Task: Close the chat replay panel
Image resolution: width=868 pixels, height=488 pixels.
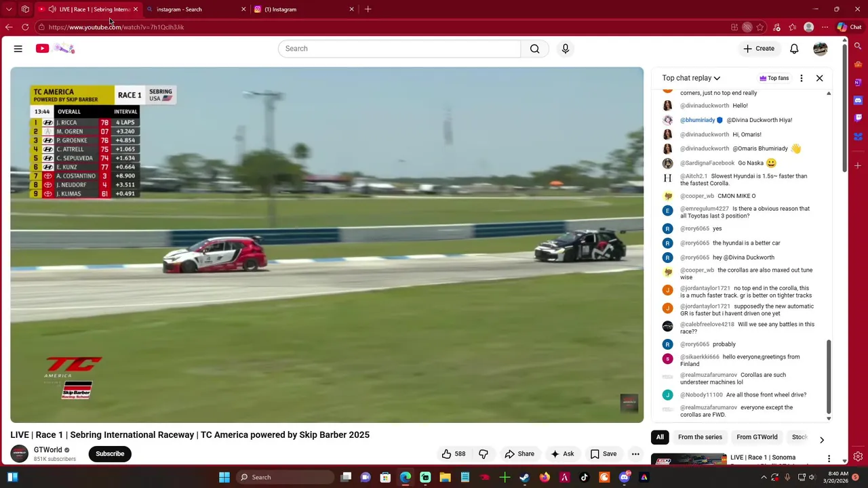Action: (x=819, y=78)
